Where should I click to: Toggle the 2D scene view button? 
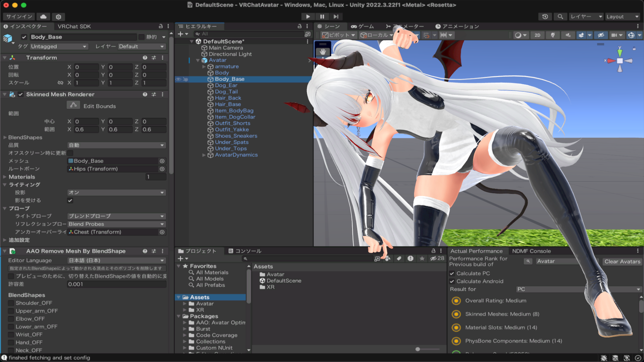pos(537,35)
